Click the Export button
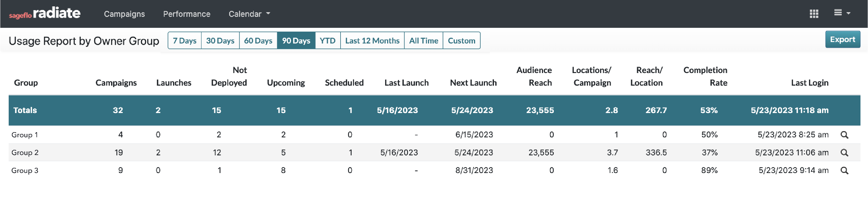The image size is (868, 211). coord(842,39)
